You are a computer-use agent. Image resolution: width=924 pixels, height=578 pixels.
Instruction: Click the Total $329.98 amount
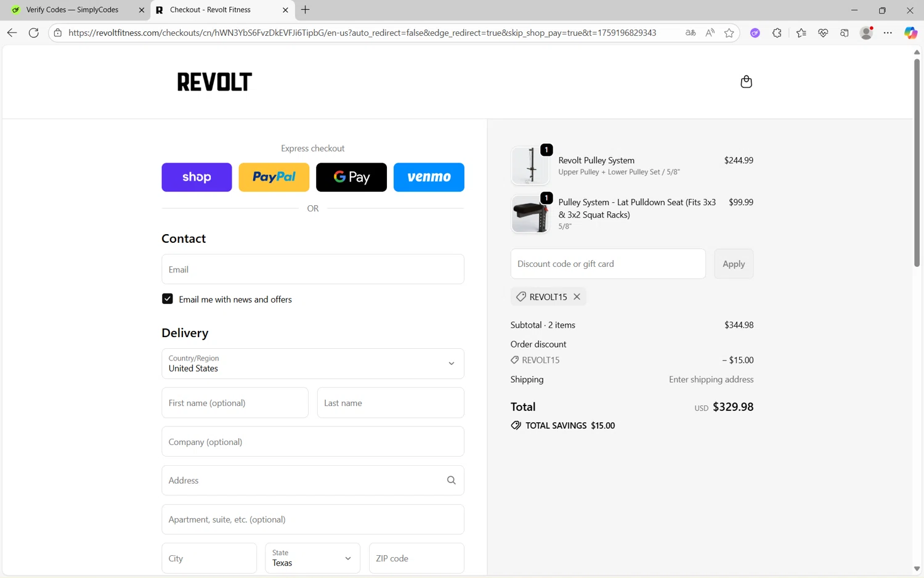[x=733, y=407]
